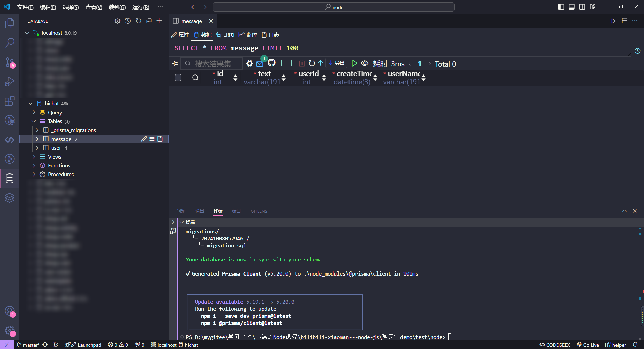Open Run and Debug view
The height and width of the screenshot is (349, 644).
pyautogui.click(x=10, y=82)
